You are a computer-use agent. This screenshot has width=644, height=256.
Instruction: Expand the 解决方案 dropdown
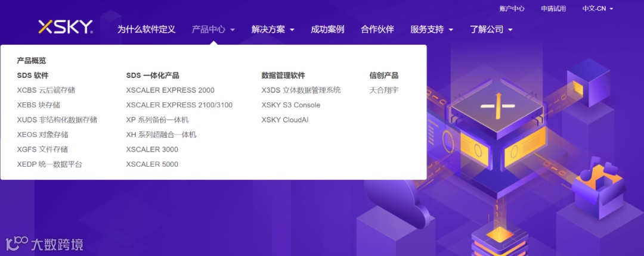tap(273, 30)
